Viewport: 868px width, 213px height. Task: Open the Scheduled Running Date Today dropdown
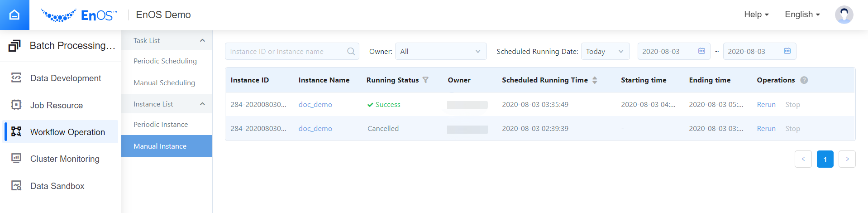tap(605, 51)
